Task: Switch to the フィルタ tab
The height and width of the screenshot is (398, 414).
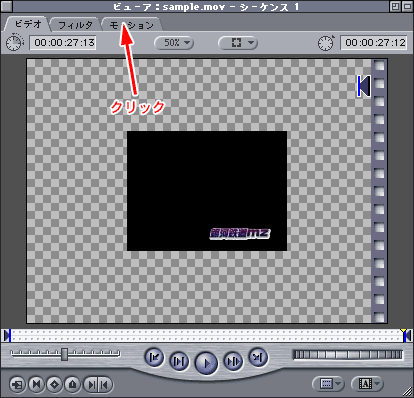Action: [75, 25]
